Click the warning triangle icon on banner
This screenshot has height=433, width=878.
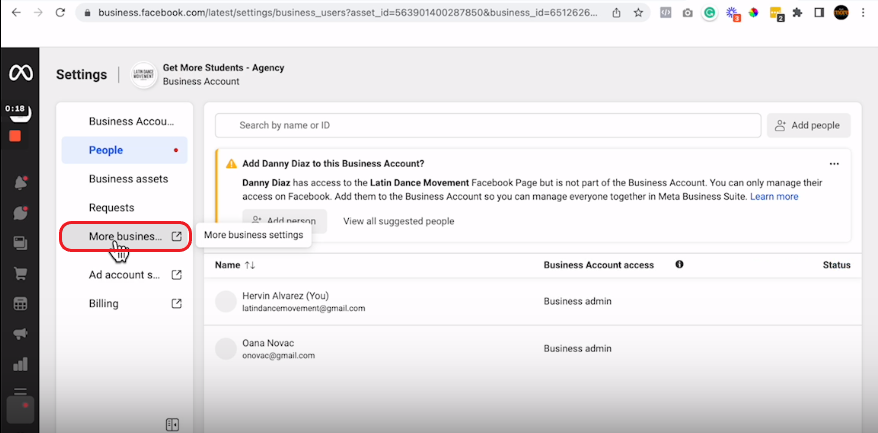[231, 164]
